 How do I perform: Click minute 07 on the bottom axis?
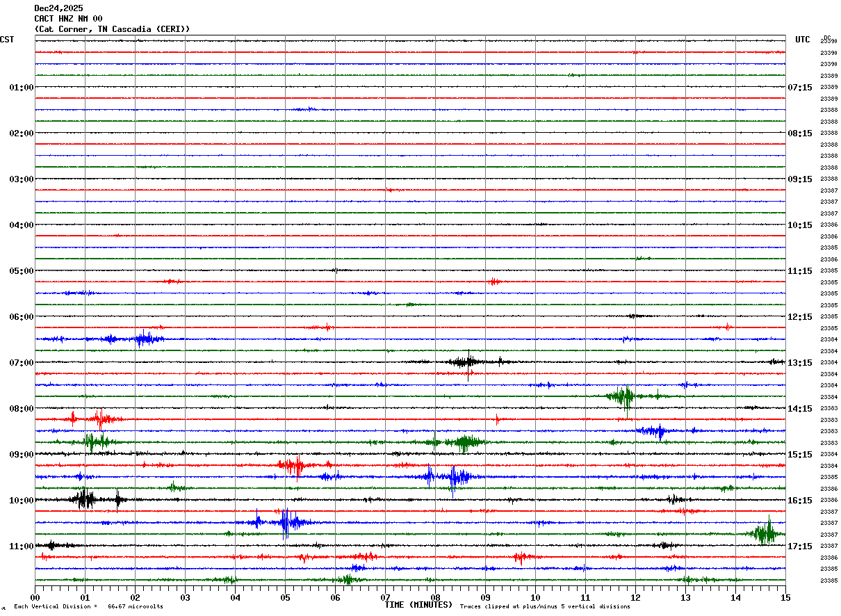point(385,597)
